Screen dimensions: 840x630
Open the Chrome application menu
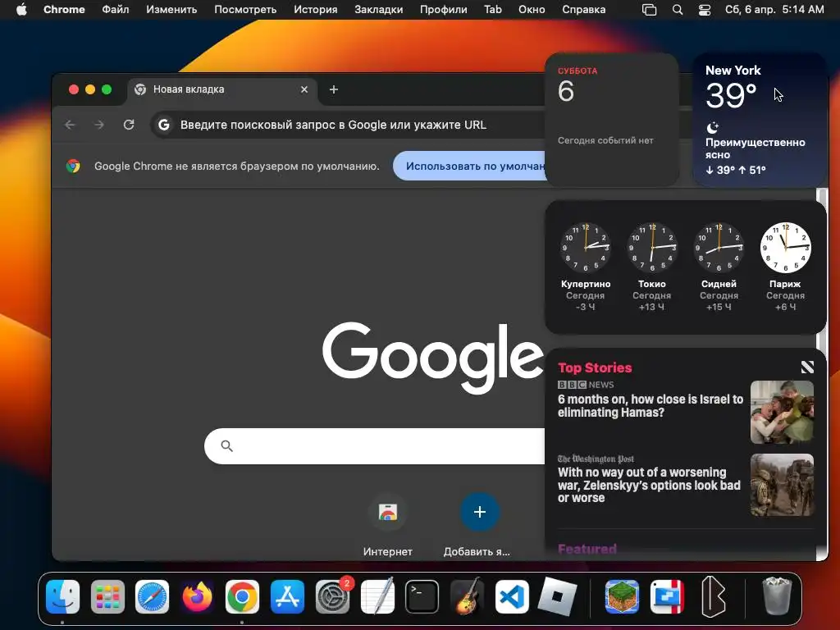click(64, 10)
